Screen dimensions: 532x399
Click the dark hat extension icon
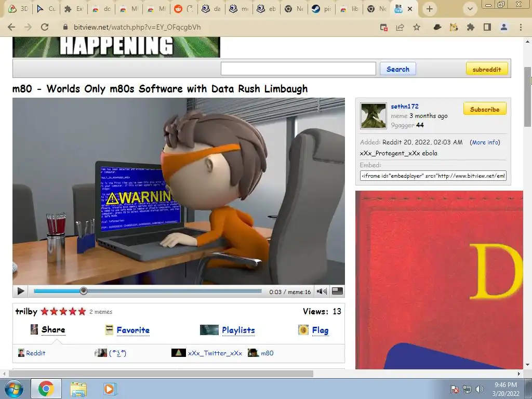coord(437,28)
